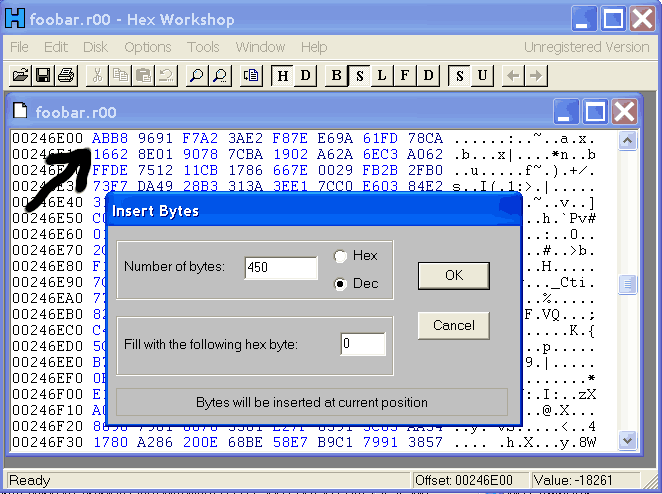Image resolution: width=662 pixels, height=494 pixels.
Task: Go back with the left arrow toolbar icon
Action: [x=513, y=76]
